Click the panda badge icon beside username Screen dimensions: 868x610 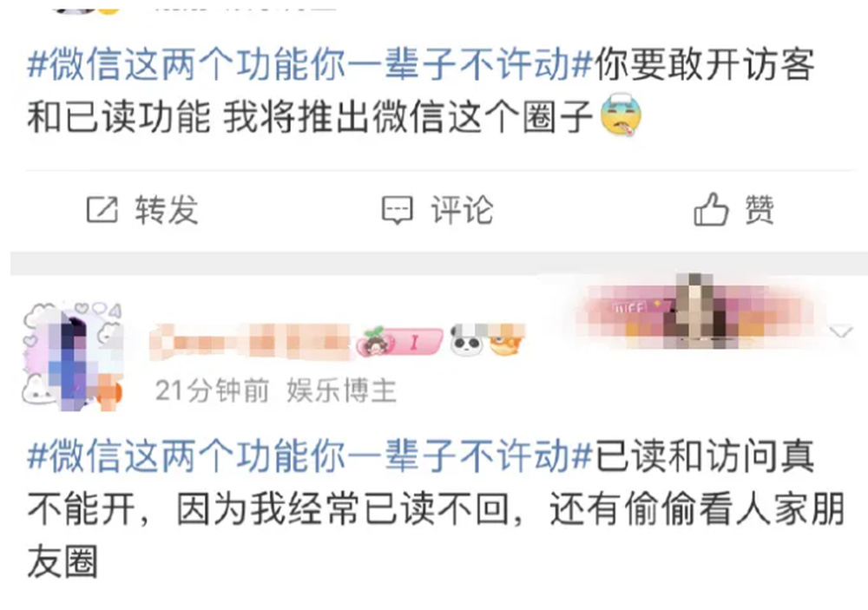pos(468,340)
